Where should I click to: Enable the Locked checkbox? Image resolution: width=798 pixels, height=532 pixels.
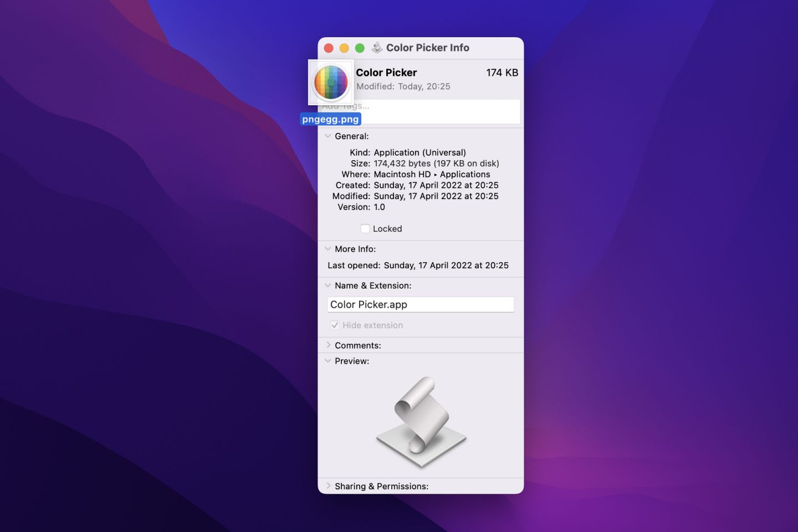[365, 228]
